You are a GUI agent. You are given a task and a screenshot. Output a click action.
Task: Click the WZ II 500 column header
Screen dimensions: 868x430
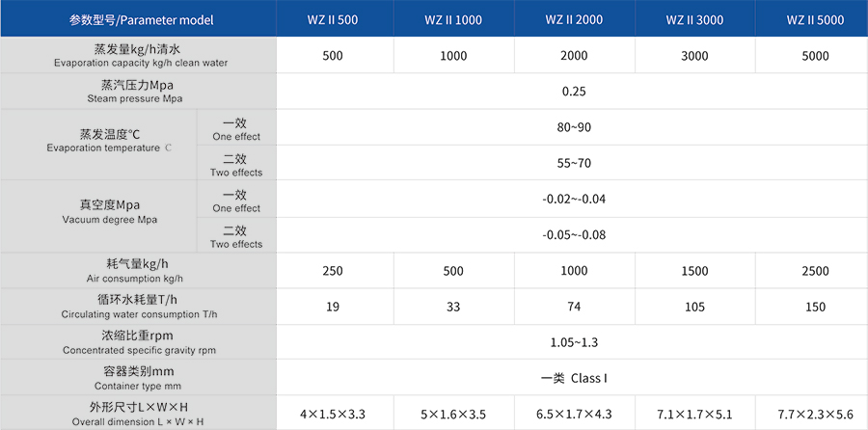pyautogui.click(x=333, y=19)
